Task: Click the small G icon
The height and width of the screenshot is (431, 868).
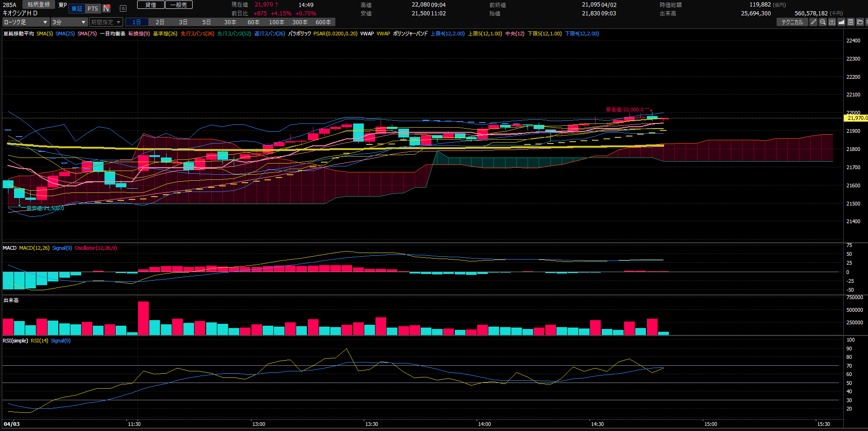Action: click(x=123, y=8)
